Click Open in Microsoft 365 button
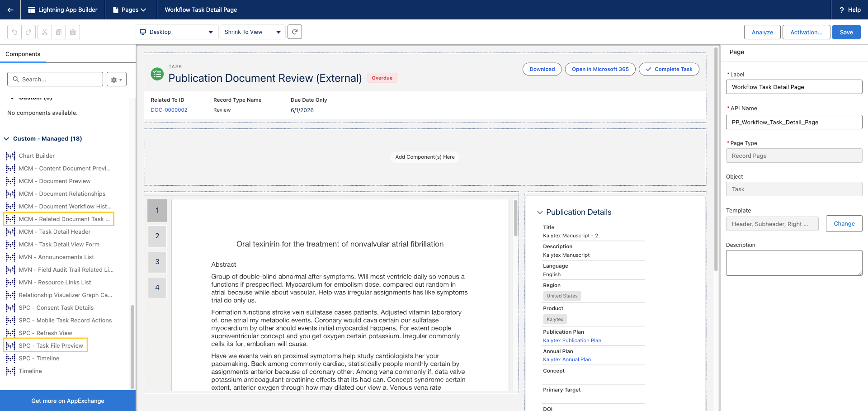The image size is (868, 411). (x=600, y=69)
